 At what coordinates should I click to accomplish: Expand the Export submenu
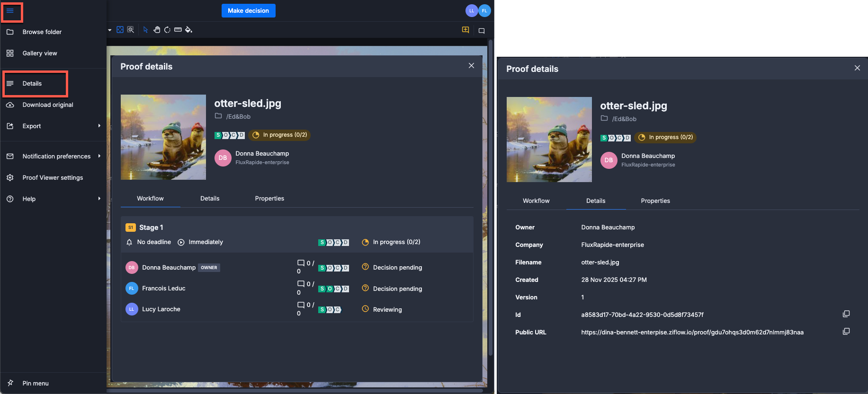point(99,126)
